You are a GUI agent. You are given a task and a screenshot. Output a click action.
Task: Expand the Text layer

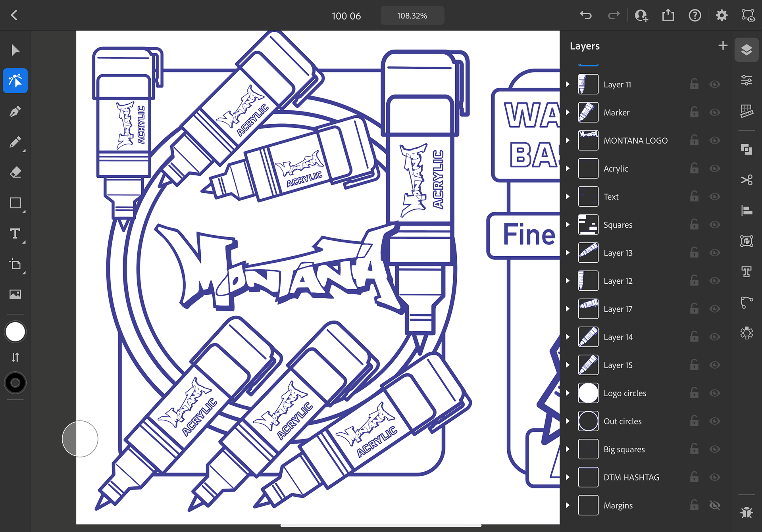pos(568,196)
